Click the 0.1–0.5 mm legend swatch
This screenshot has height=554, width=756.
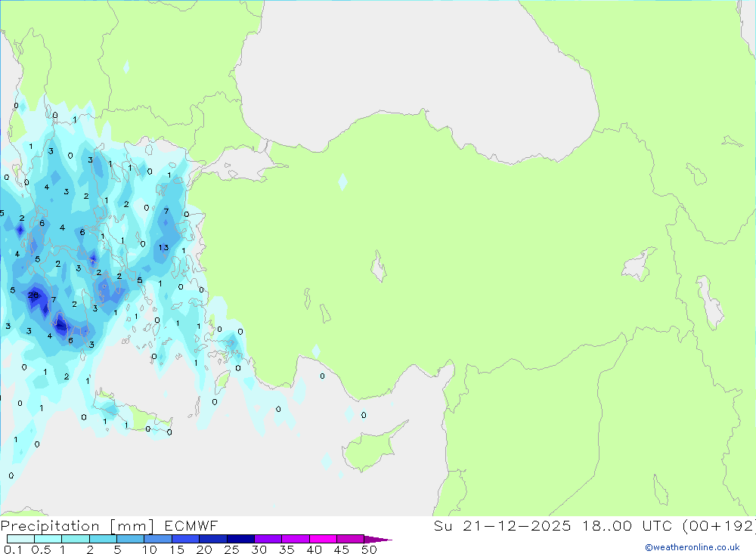20,539
